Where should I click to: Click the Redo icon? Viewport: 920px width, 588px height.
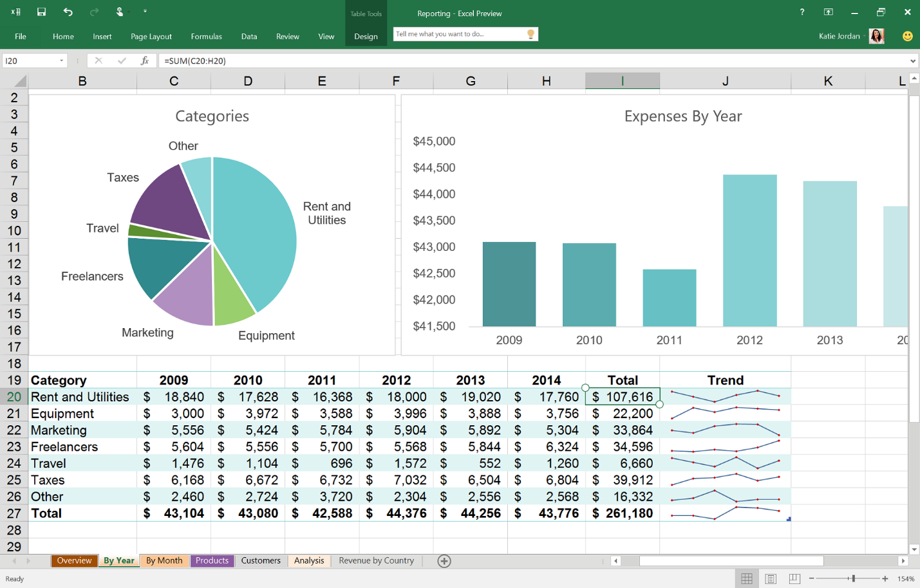[x=93, y=12]
